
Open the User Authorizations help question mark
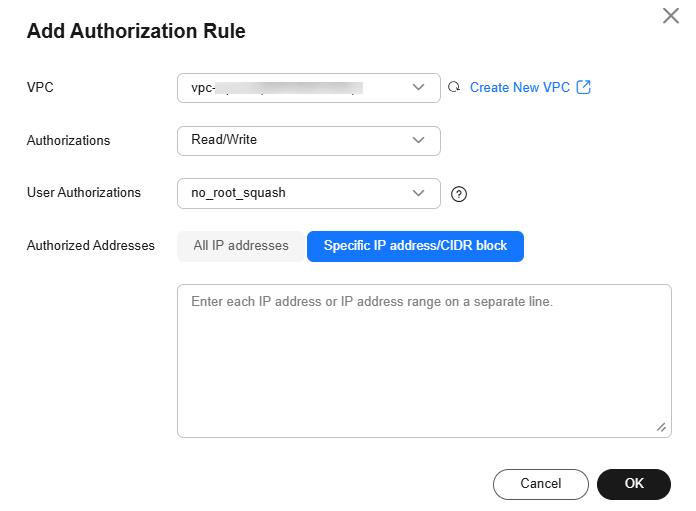(x=459, y=194)
